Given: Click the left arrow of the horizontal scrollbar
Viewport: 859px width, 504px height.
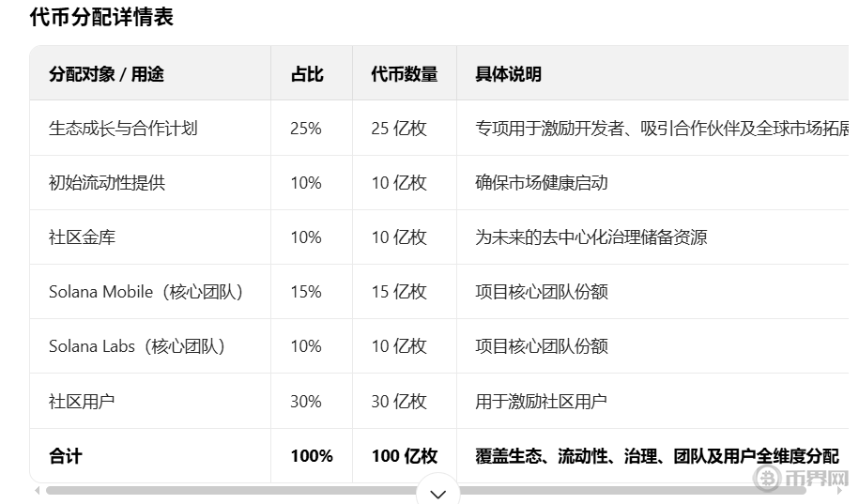Looking at the screenshot, I should click(38, 490).
